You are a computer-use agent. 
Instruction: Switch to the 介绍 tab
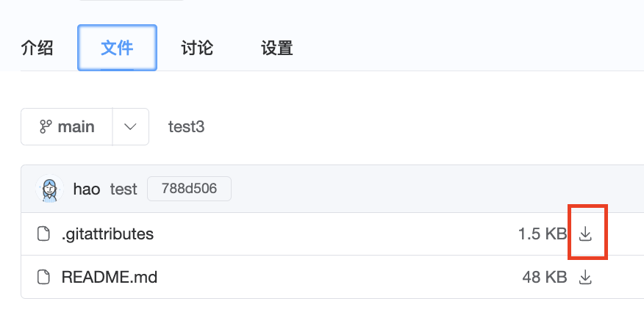(37, 48)
